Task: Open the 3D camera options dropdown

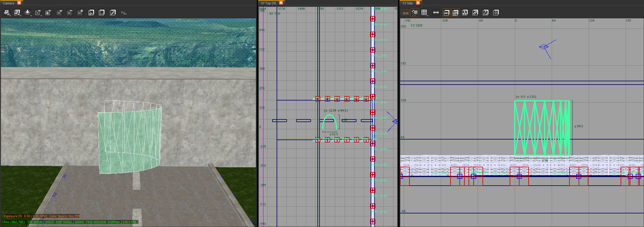Action: (x=7, y=13)
